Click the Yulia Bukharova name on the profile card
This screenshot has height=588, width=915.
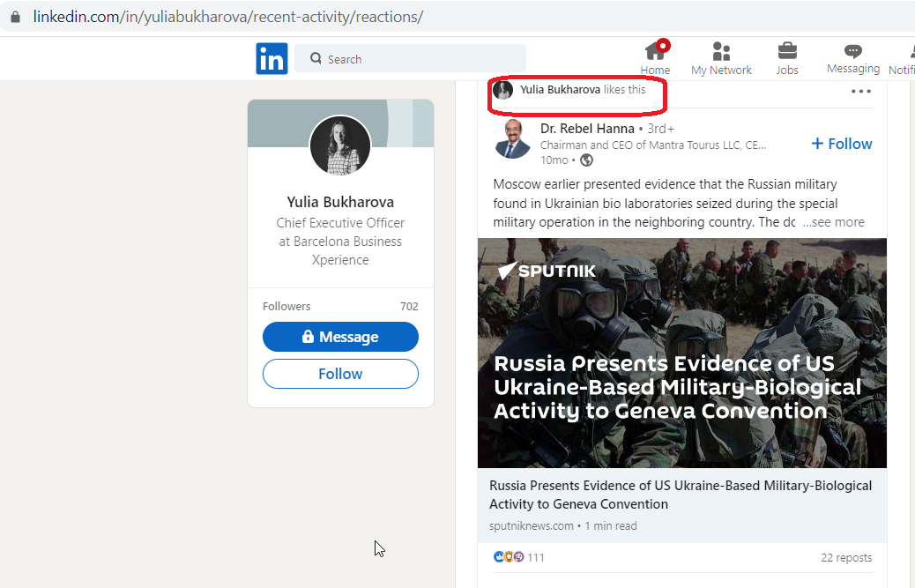click(340, 202)
